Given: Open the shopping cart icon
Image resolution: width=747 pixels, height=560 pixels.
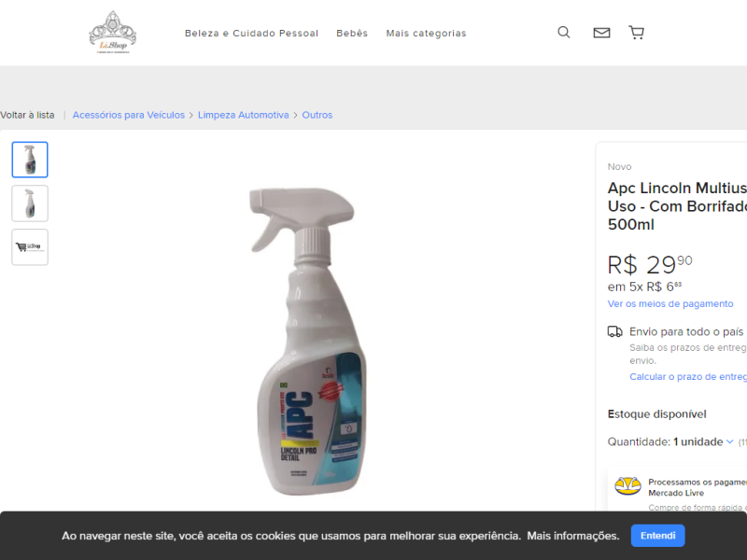Looking at the screenshot, I should click(637, 33).
